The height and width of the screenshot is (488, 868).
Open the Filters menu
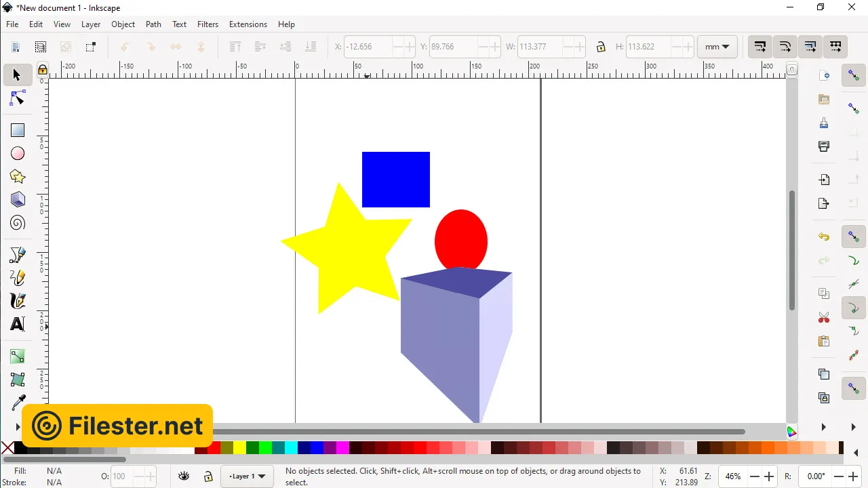click(x=208, y=24)
